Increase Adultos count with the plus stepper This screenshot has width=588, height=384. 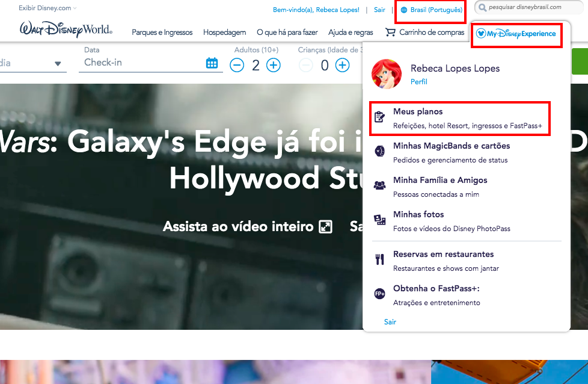click(274, 65)
